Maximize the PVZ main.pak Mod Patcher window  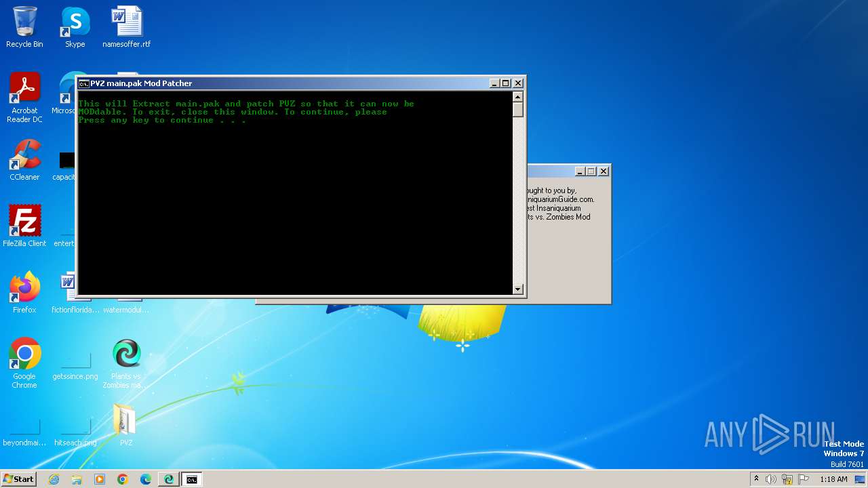(505, 83)
